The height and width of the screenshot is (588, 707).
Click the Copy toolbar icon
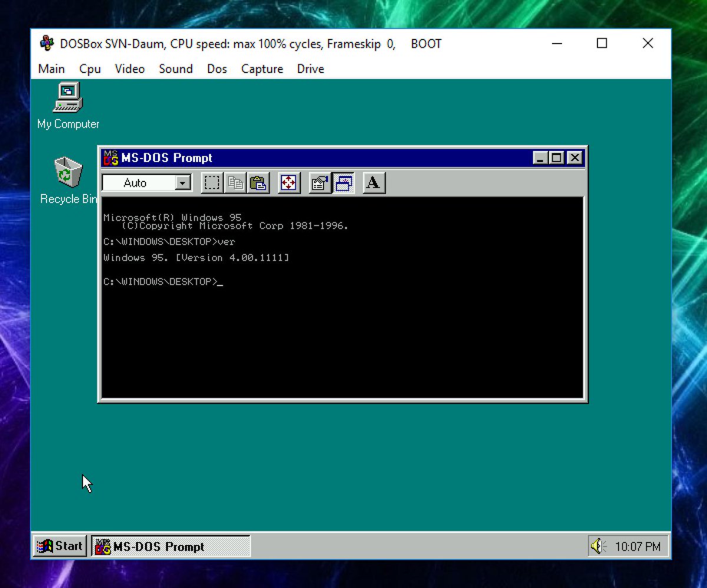[236, 183]
